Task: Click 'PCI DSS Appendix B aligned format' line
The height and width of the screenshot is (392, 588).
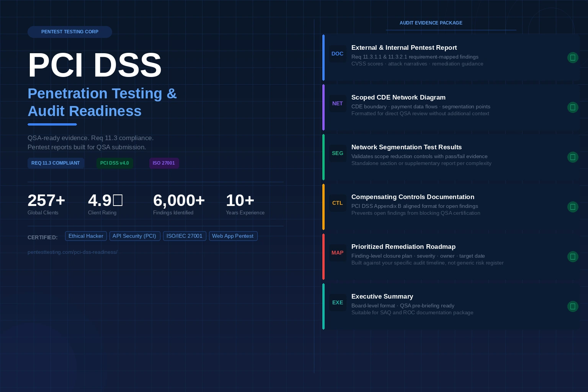Action: pyautogui.click(x=415, y=206)
